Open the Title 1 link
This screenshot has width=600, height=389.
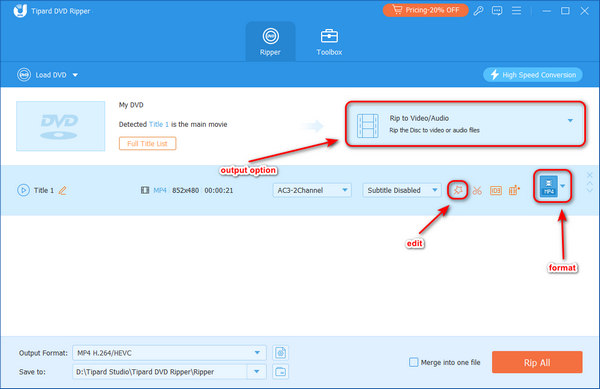click(159, 124)
